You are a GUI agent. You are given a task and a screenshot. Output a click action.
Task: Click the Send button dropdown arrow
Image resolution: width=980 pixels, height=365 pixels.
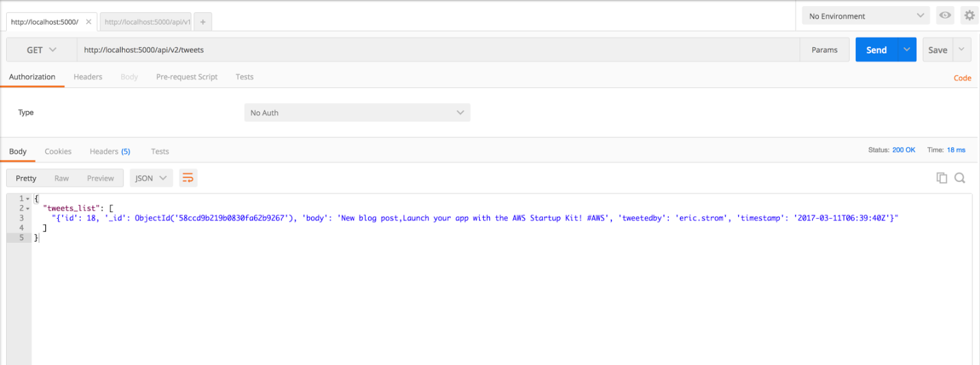(x=907, y=50)
